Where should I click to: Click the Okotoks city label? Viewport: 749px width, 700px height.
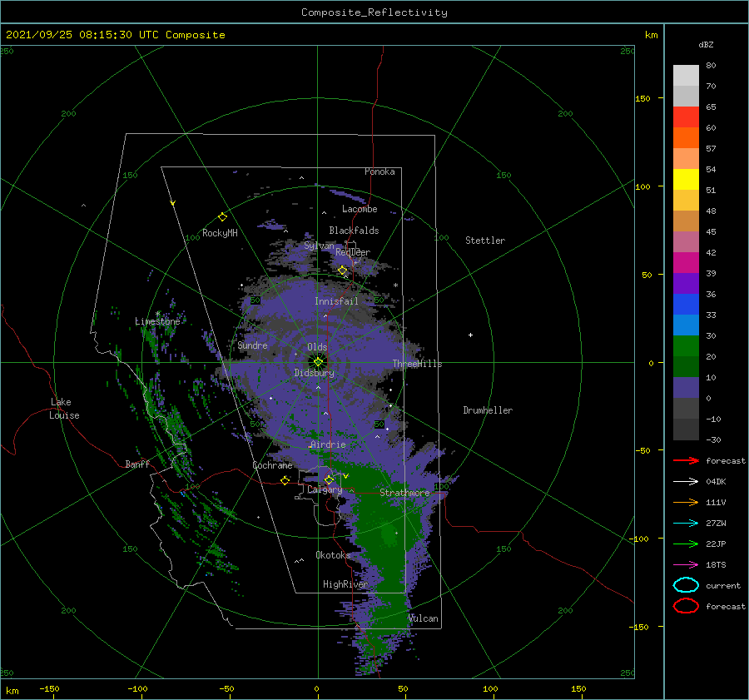coord(333,554)
